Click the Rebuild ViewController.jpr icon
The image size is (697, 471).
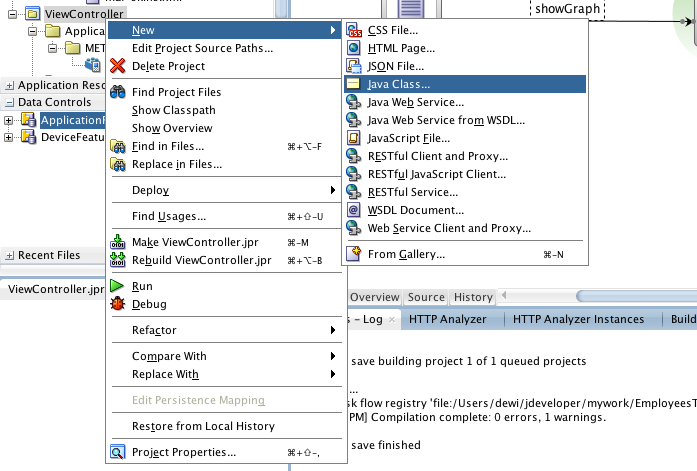(118, 260)
